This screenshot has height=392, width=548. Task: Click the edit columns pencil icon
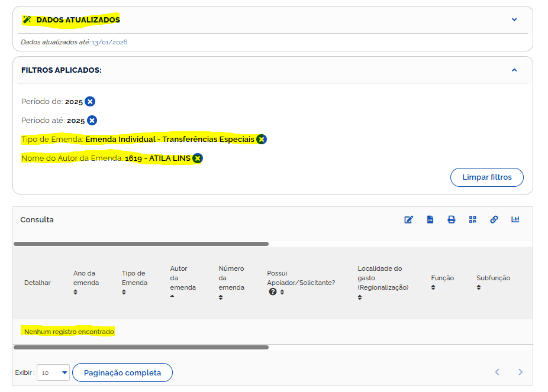408,219
